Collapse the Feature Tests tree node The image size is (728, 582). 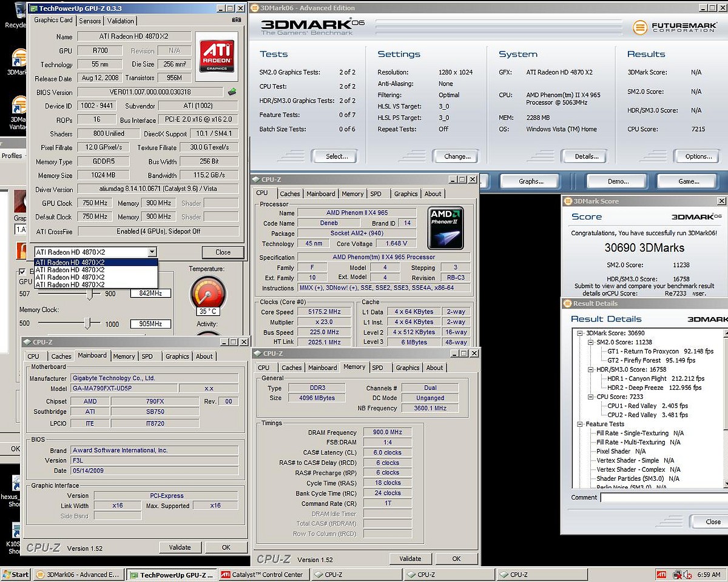point(581,424)
